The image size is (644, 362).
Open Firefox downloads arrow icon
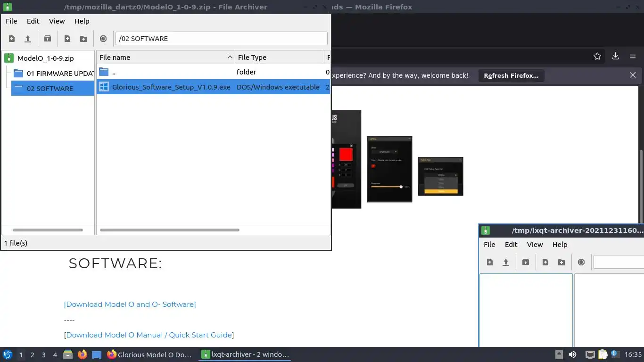615,56
